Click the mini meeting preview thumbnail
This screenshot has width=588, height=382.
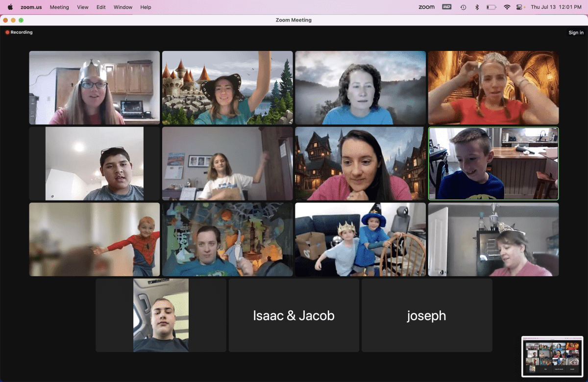pyautogui.click(x=552, y=356)
